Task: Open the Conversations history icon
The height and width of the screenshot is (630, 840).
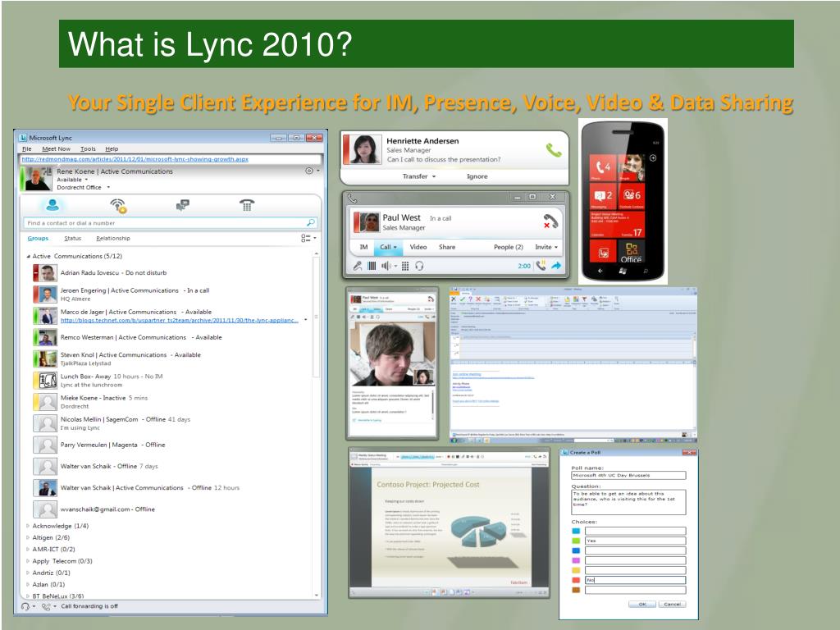Action: 183,204
